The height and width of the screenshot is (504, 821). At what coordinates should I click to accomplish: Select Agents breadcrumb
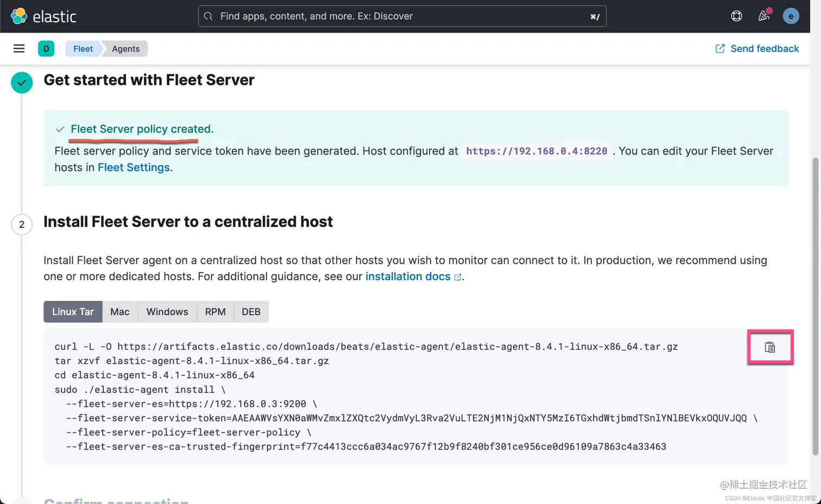(126, 49)
